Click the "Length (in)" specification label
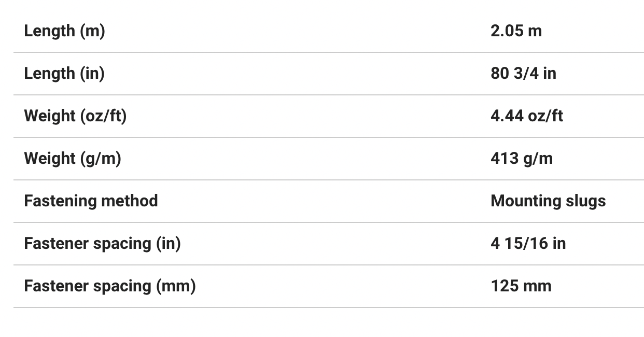 click(64, 74)
